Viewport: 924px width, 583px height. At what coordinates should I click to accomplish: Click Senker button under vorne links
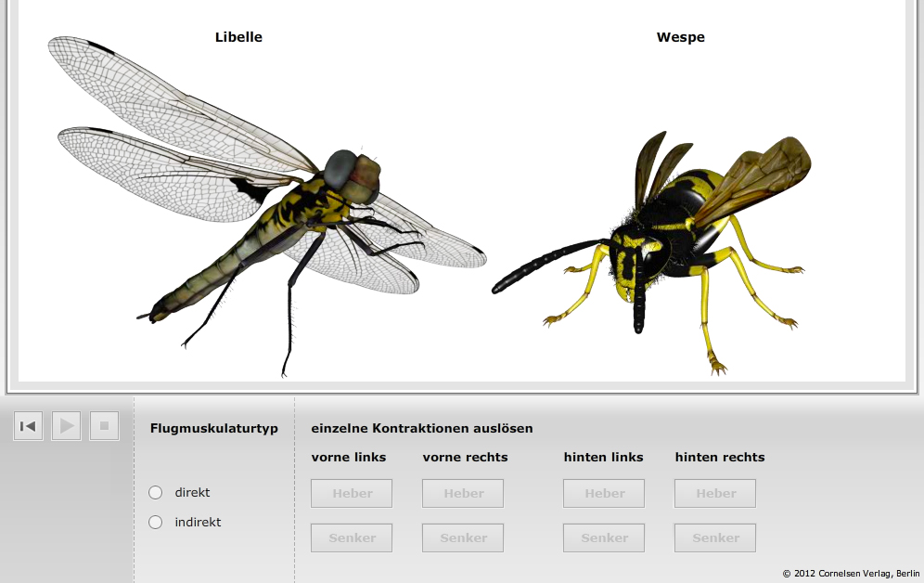352,538
